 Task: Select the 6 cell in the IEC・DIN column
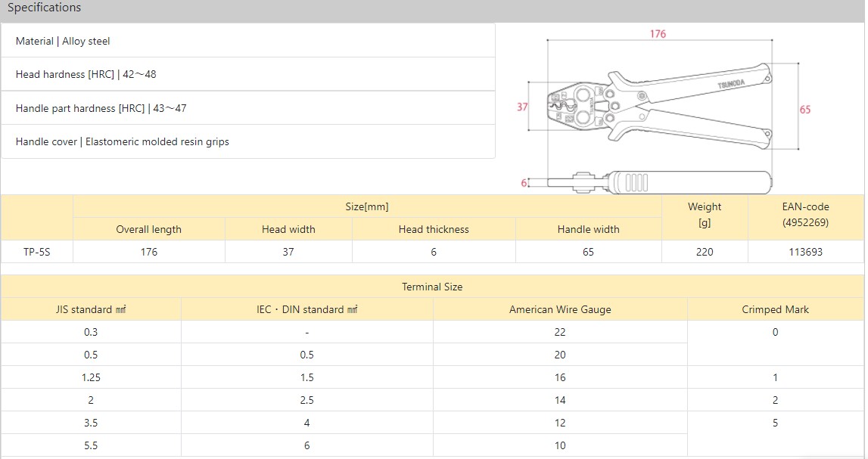click(307, 445)
